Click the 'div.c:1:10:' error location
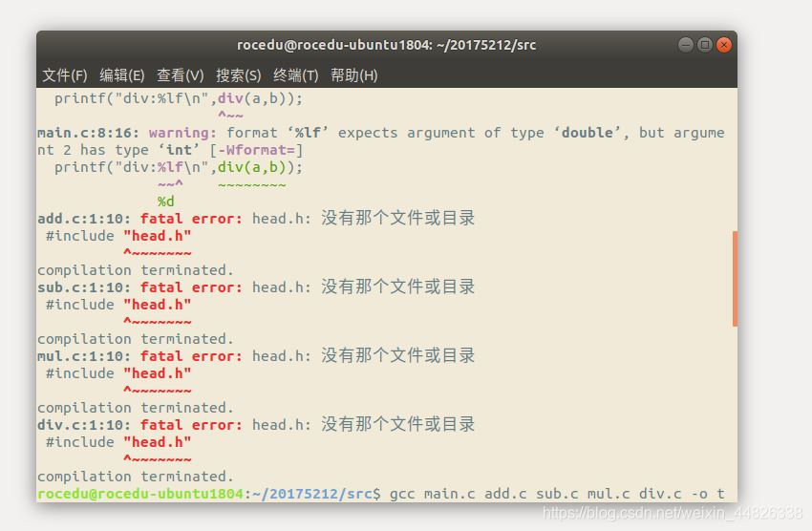 coord(84,425)
